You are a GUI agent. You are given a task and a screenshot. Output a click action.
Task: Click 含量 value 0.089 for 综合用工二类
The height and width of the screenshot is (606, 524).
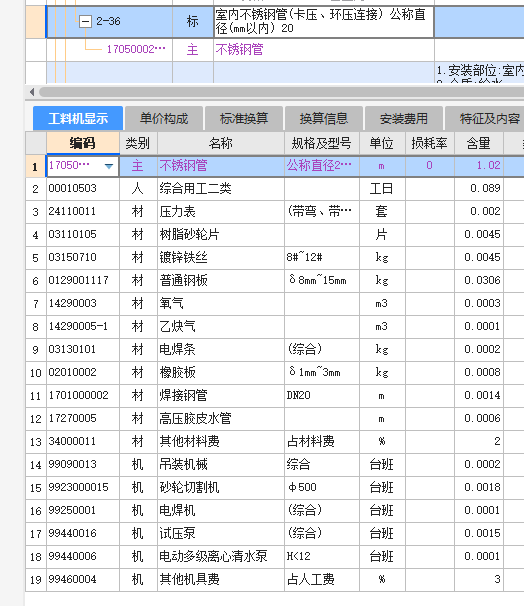(x=479, y=189)
